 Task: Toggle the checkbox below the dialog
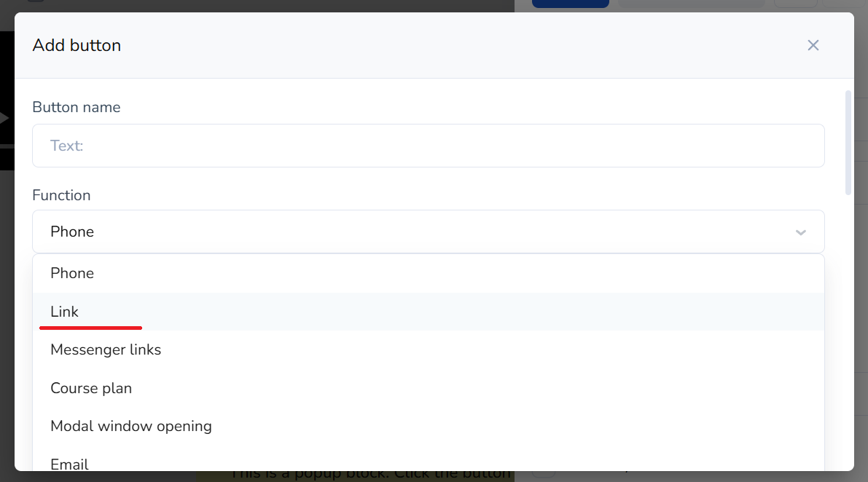pyautogui.click(x=543, y=475)
